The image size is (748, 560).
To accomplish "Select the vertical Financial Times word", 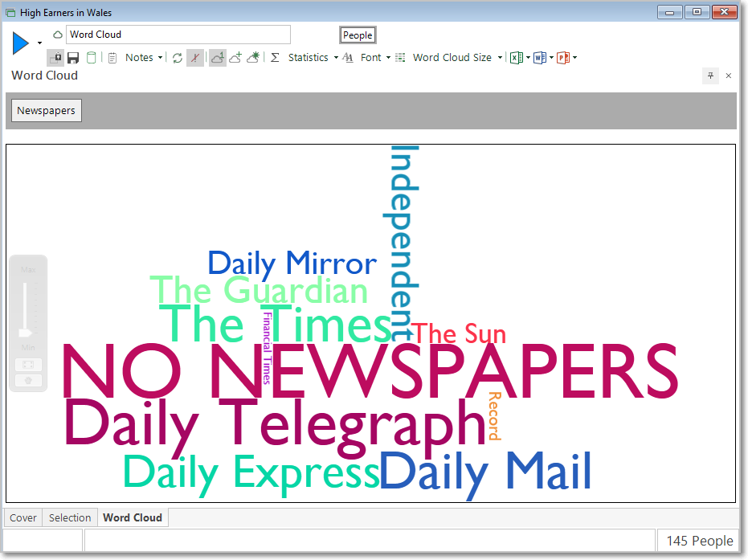I will coord(267,348).
